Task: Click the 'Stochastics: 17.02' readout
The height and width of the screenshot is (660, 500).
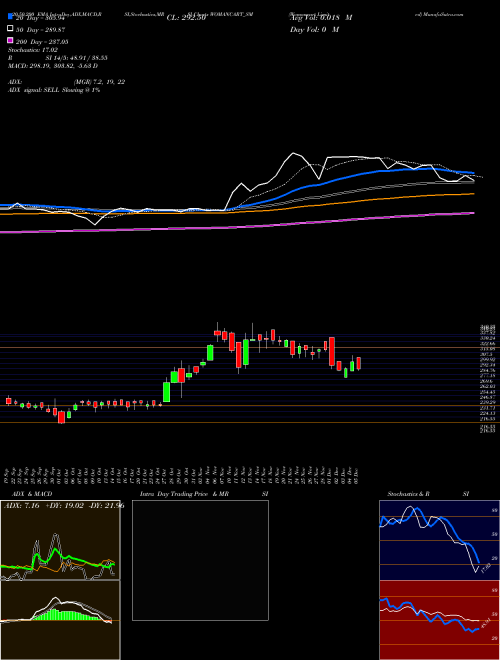Action: coord(33,50)
